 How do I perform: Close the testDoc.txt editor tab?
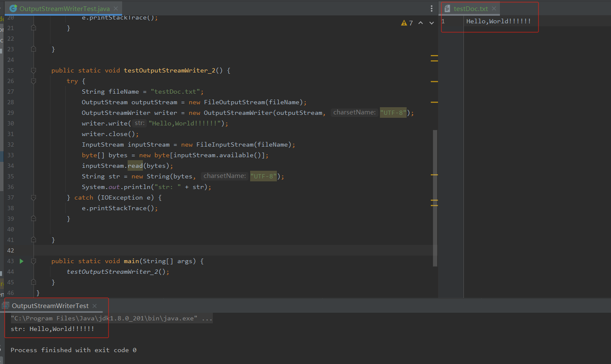pos(494,8)
